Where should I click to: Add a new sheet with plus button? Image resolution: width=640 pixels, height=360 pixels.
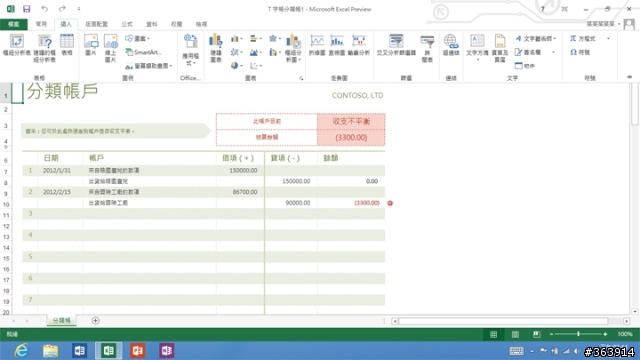pos(95,320)
